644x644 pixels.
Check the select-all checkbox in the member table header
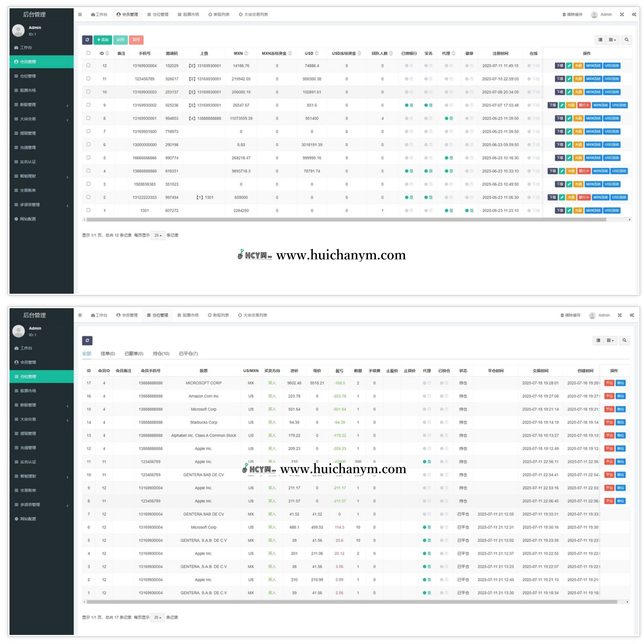tap(88, 53)
